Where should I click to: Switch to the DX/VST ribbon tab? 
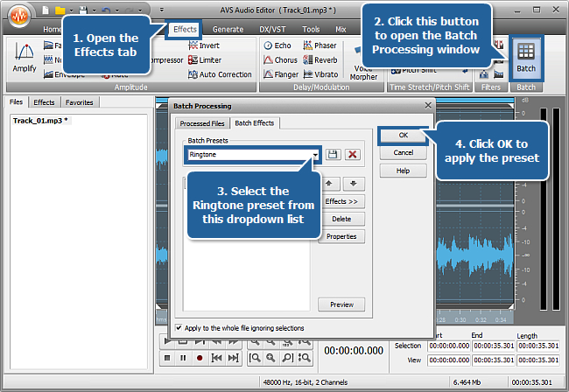pyautogui.click(x=272, y=30)
